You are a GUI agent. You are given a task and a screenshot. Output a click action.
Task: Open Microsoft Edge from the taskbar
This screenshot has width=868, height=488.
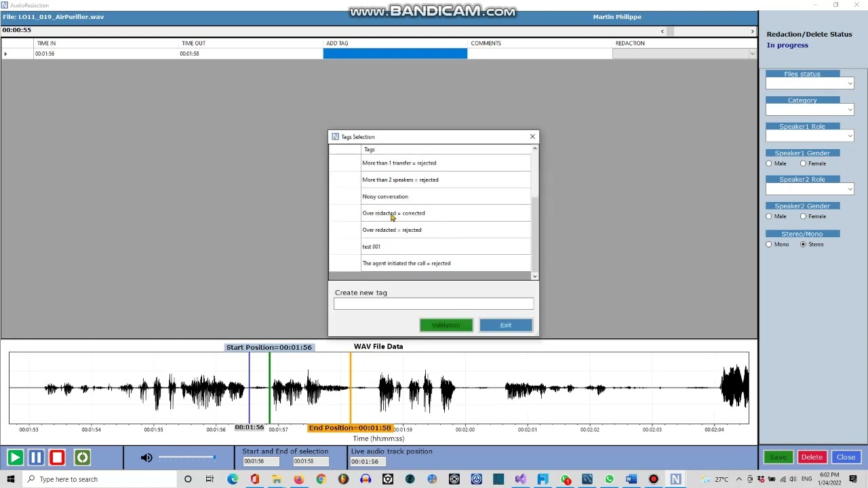point(233,479)
